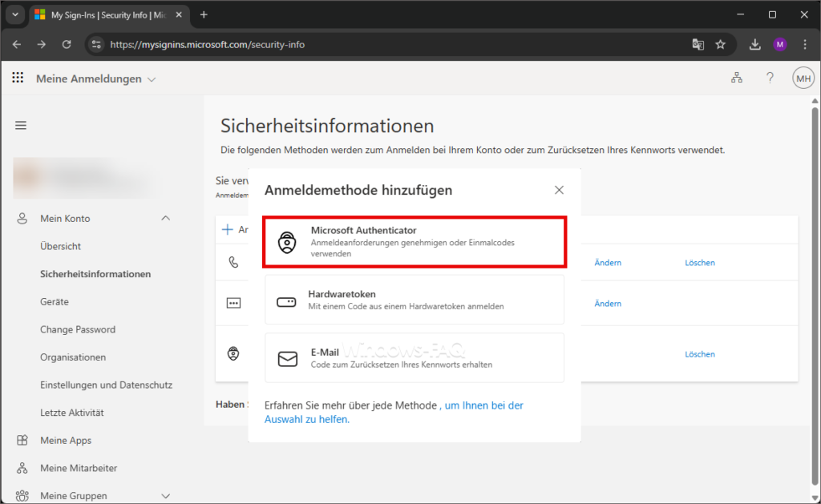Viewport: 821px width, 504px height.
Task: Click the Mein Konto person icon
Action: (x=22, y=218)
